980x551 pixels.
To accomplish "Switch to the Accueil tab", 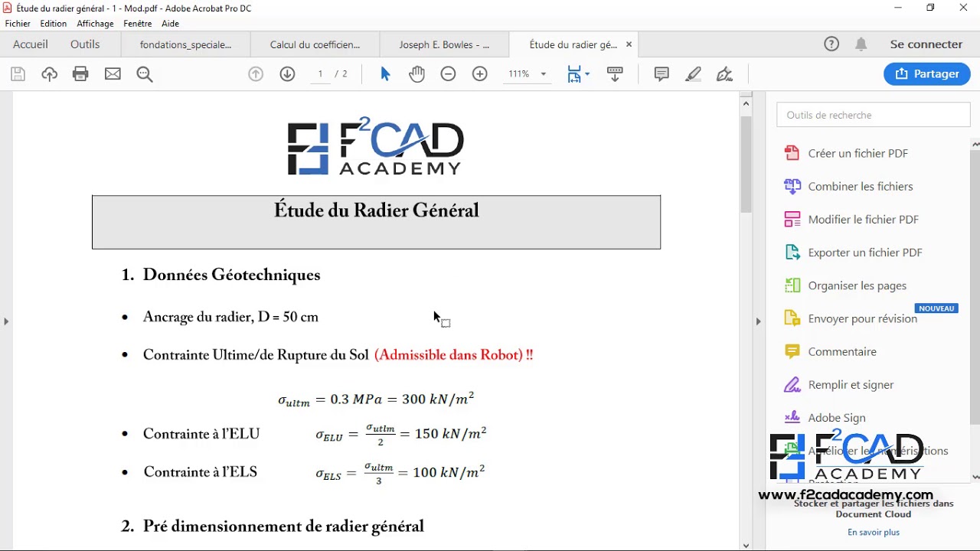I will (31, 44).
